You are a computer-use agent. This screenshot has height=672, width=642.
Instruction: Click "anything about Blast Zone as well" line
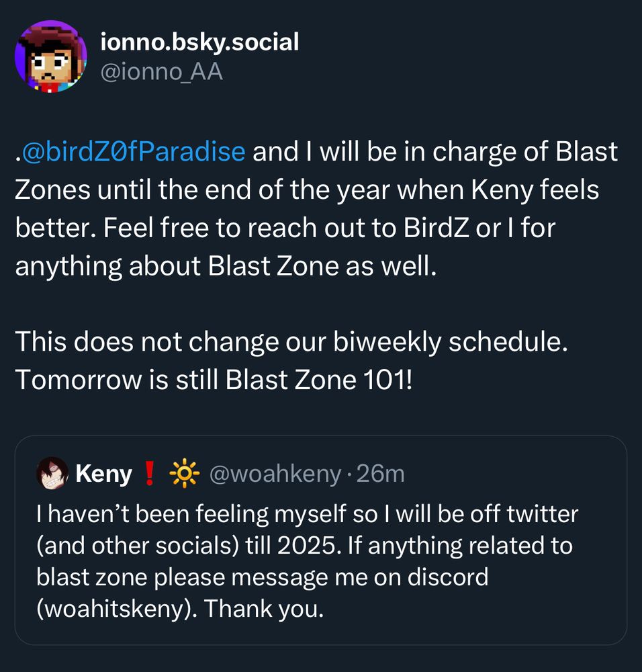[x=226, y=267]
